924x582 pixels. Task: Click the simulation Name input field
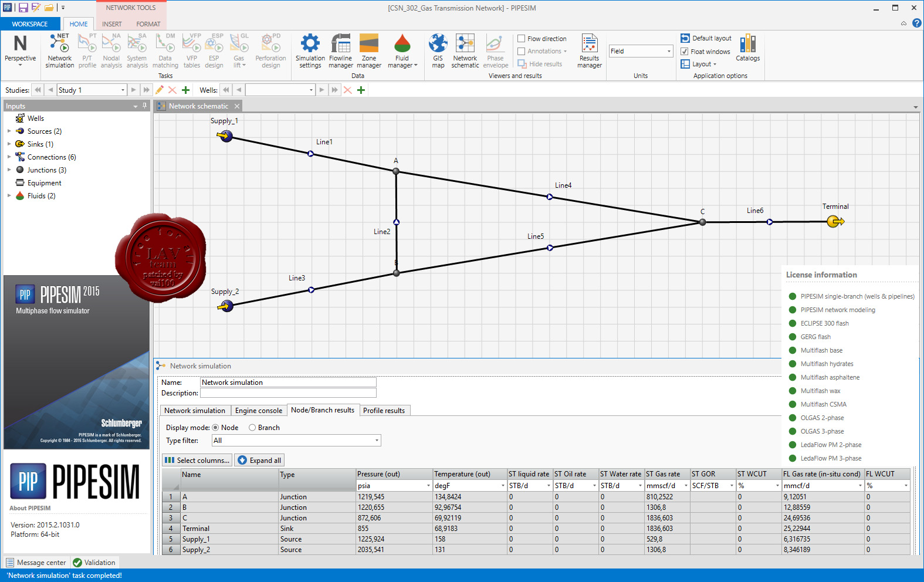coord(288,383)
